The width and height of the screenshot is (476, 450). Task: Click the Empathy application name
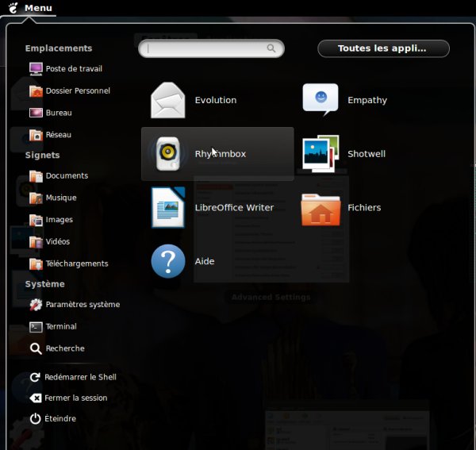[367, 100]
